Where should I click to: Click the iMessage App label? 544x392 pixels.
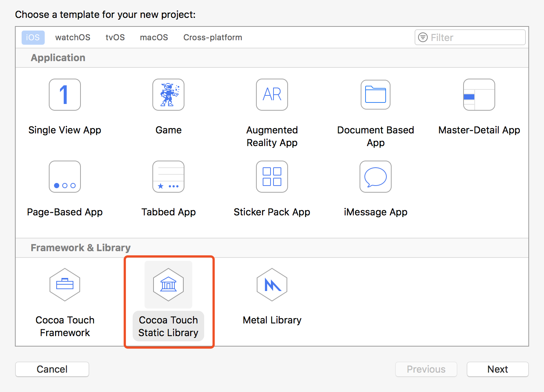coord(376,212)
